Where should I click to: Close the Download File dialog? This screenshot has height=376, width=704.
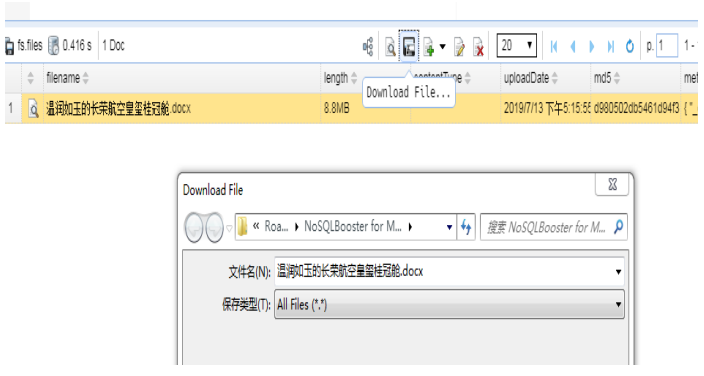coord(612,185)
